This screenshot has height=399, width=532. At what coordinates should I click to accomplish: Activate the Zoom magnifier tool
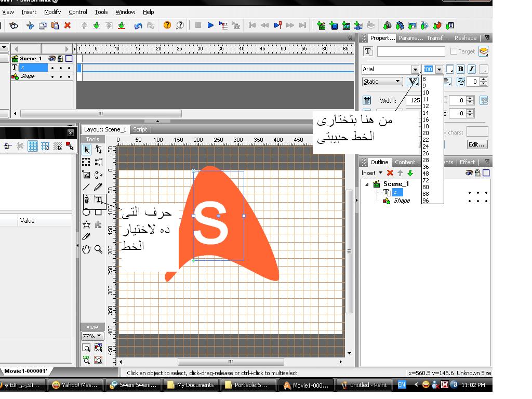pyautogui.click(x=98, y=249)
